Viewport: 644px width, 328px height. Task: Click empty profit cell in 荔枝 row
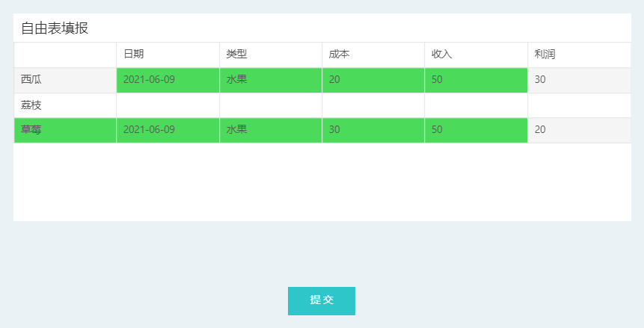579,105
